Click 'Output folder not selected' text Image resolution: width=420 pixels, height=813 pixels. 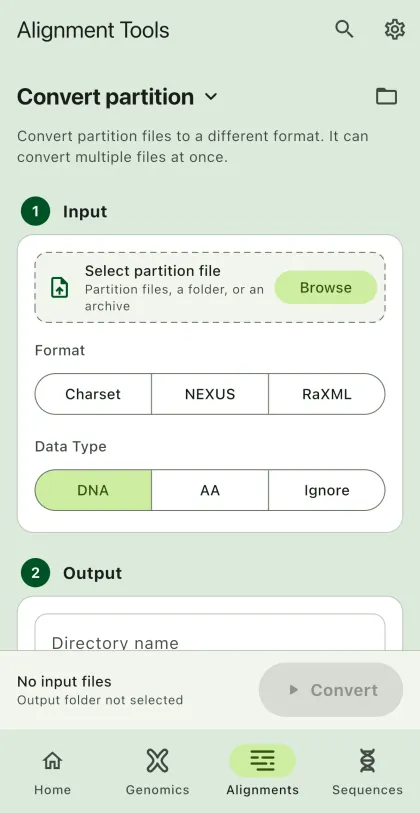tap(100, 700)
